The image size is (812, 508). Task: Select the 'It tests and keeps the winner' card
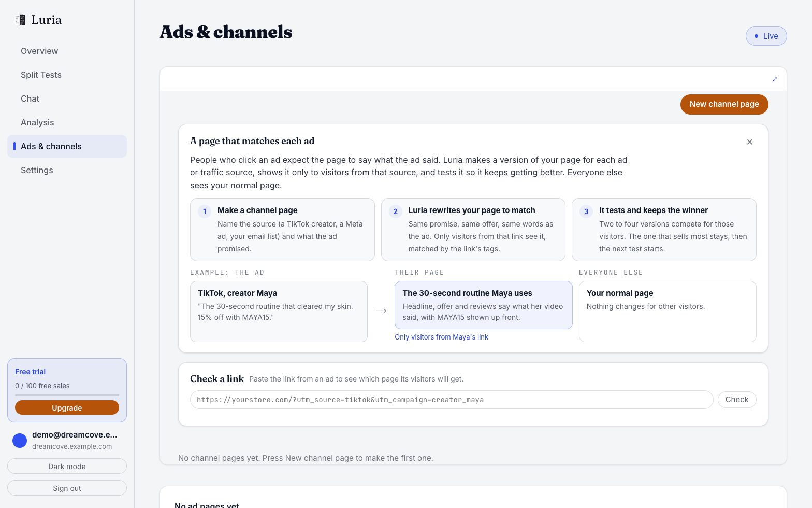coord(664,230)
